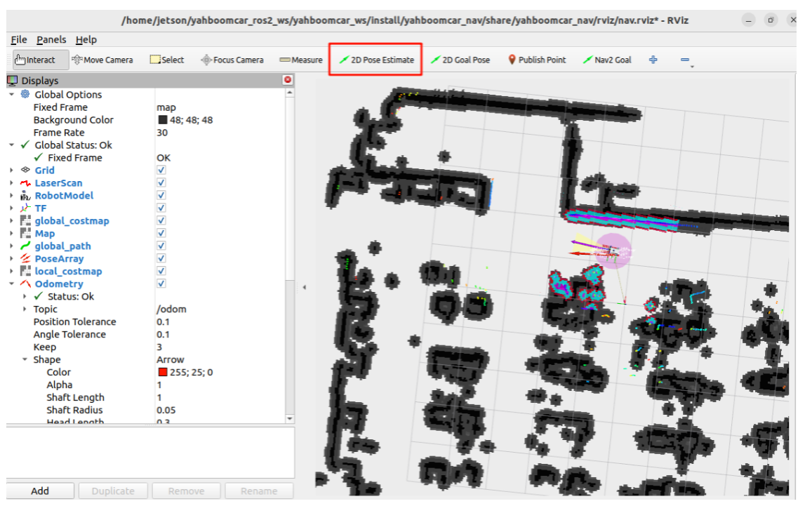The width and height of the screenshot is (812, 506).
Task: Select the Interact tool
Action: pos(41,60)
